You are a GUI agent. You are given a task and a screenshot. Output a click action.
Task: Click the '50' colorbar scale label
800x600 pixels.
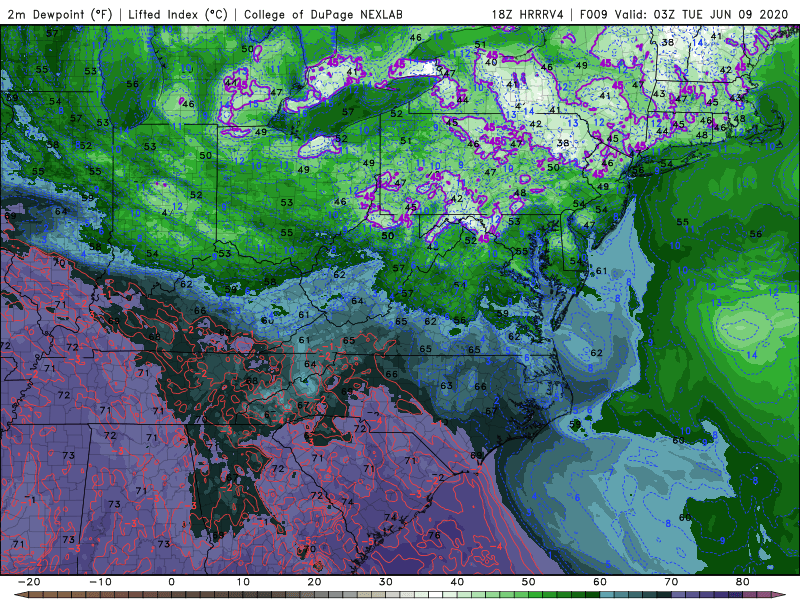click(529, 582)
